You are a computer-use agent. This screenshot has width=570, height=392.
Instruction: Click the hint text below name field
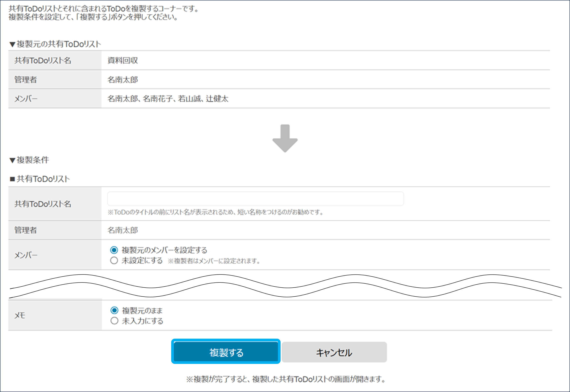click(x=215, y=212)
